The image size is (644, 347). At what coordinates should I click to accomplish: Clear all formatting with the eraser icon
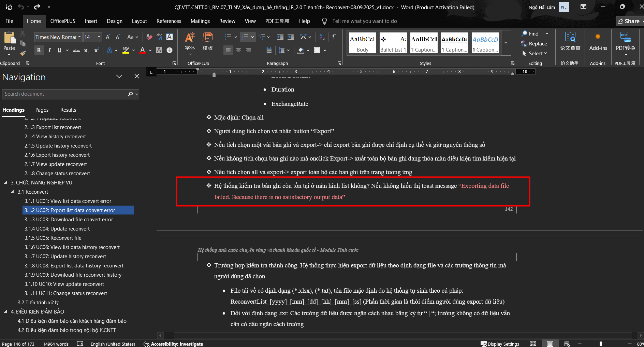[149, 37]
